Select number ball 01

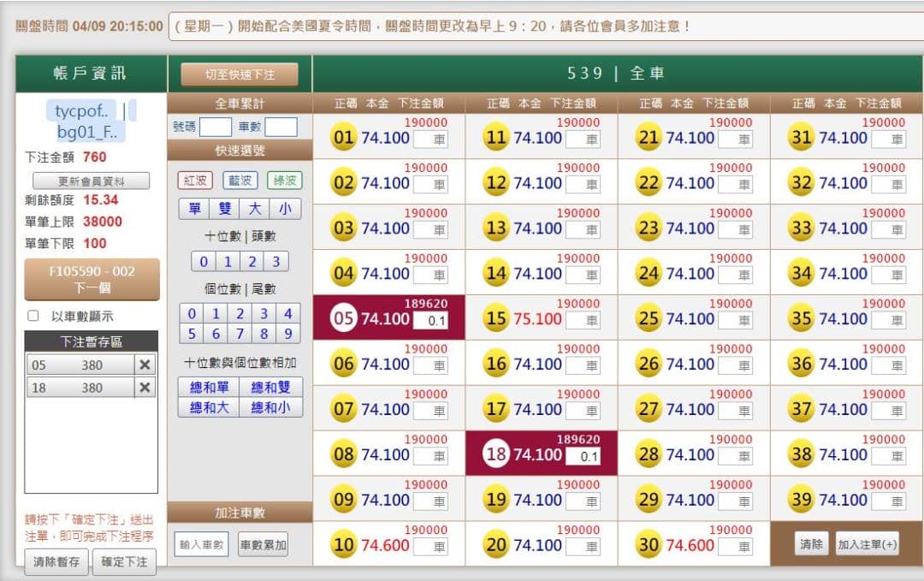click(343, 137)
